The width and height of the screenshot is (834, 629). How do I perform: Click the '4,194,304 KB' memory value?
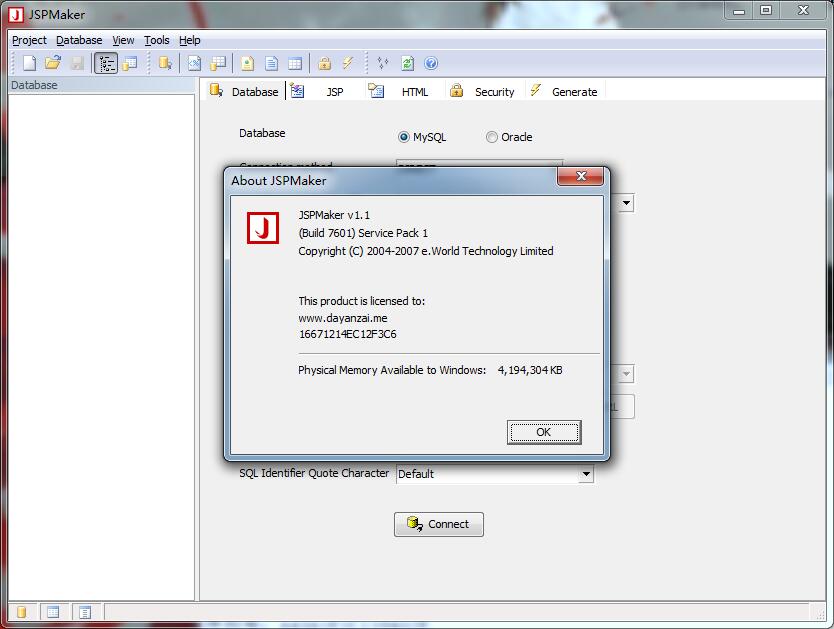click(530, 370)
